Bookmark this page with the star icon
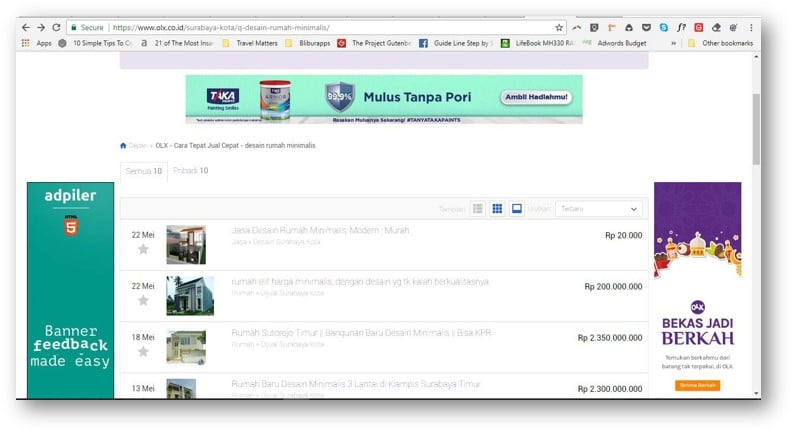 559,27
